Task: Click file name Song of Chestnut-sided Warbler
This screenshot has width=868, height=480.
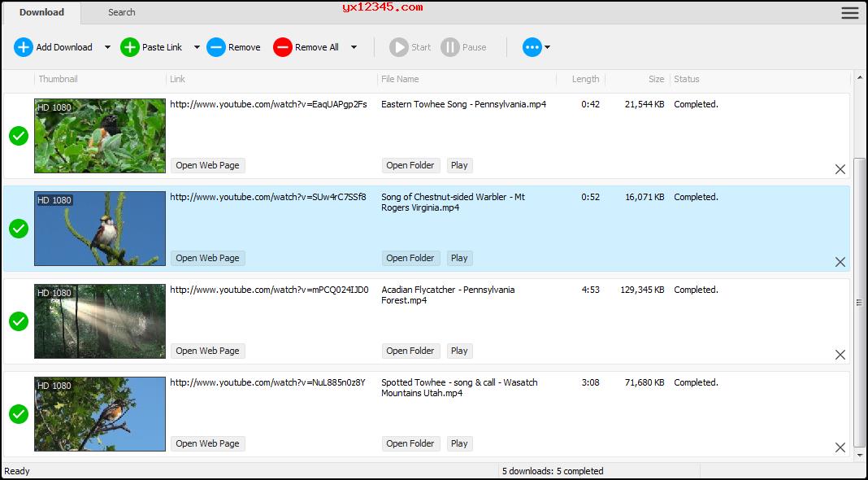Action: 454,203
